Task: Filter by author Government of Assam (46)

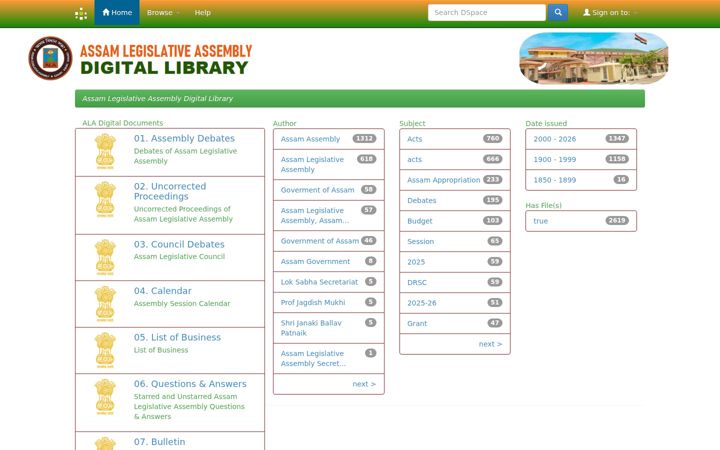Action: click(320, 241)
